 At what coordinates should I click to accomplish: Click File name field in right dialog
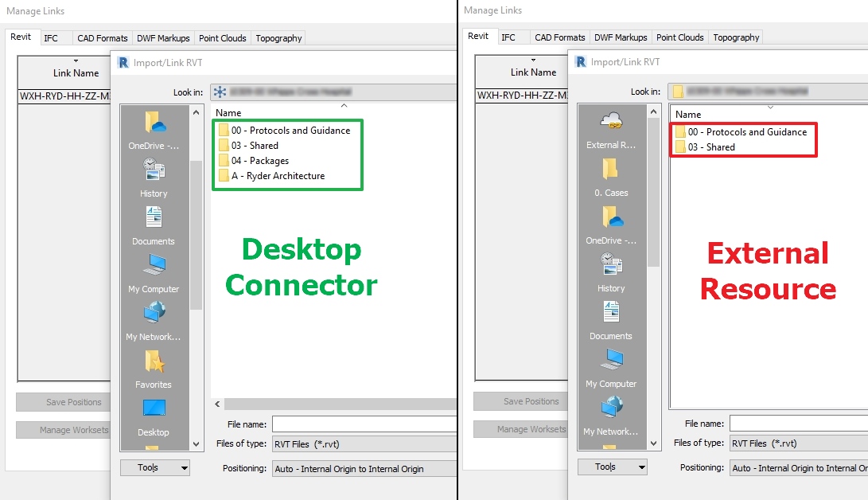coord(799,423)
